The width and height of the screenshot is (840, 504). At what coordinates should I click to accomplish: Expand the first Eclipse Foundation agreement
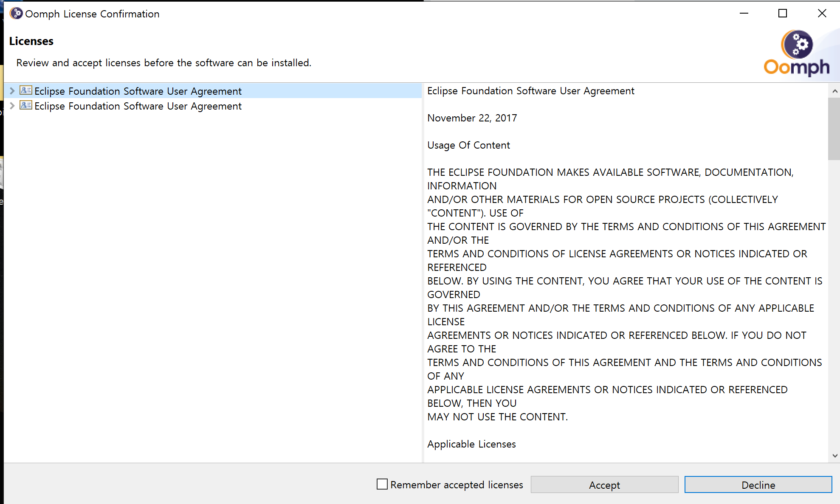point(12,90)
